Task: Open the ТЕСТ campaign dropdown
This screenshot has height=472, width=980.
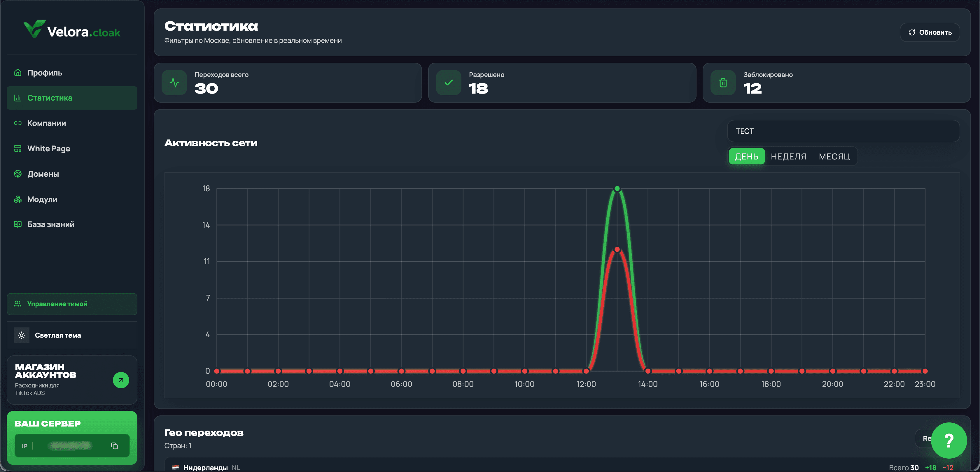Action: pyautogui.click(x=843, y=131)
